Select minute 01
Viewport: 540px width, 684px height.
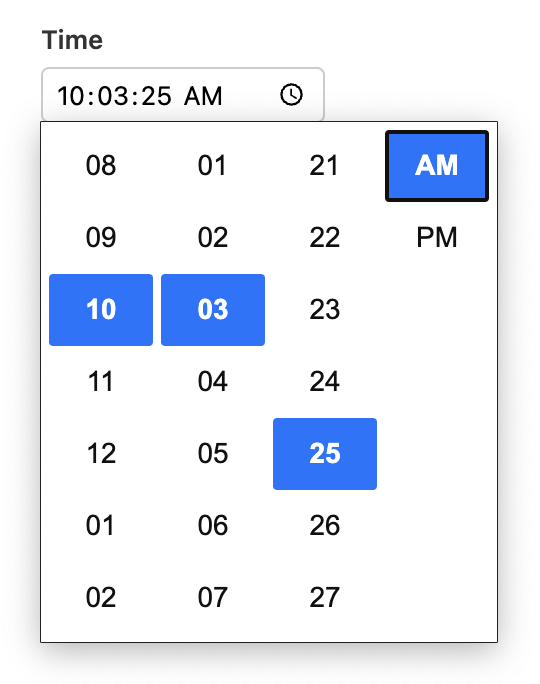(213, 166)
